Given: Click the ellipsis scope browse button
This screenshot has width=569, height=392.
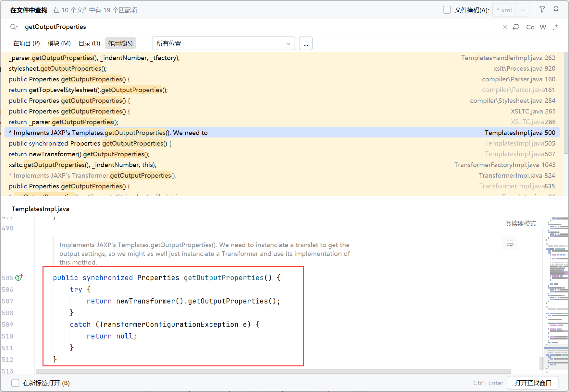Looking at the screenshot, I should (306, 43).
